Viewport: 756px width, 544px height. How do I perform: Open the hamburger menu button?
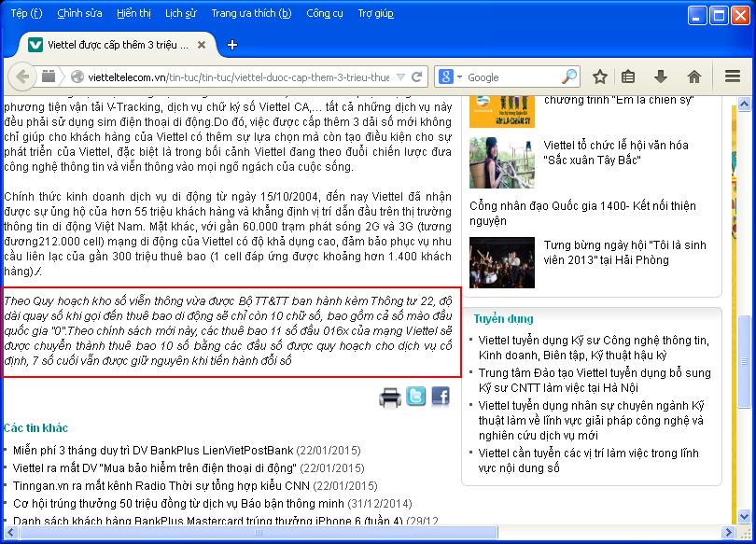pyautogui.click(x=733, y=77)
